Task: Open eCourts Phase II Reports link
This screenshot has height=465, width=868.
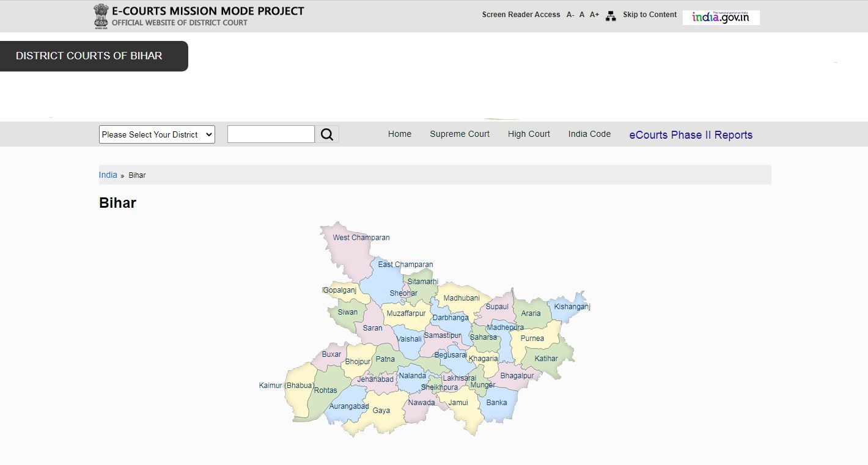Action: tap(691, 135)
